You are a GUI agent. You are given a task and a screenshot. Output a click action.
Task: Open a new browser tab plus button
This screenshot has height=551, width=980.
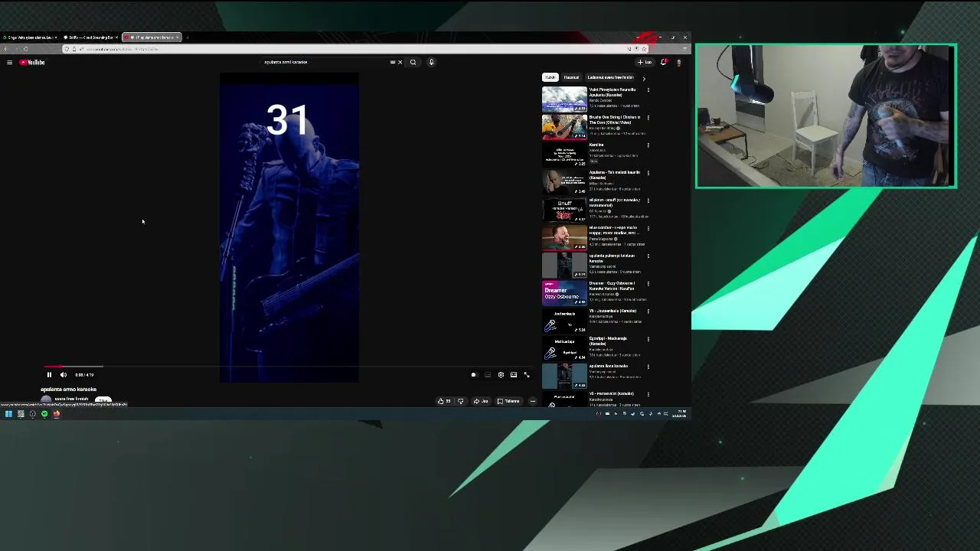[x=187, y=37]
